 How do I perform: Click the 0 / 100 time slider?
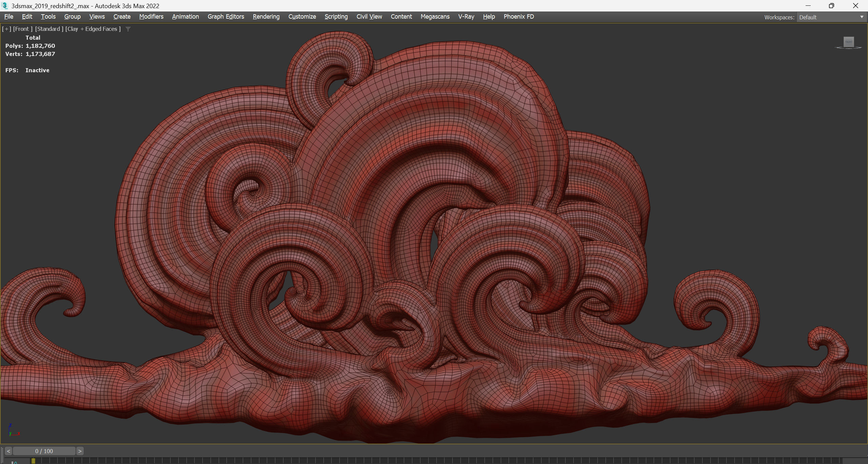pyautogui.click(x=44, y=451)
